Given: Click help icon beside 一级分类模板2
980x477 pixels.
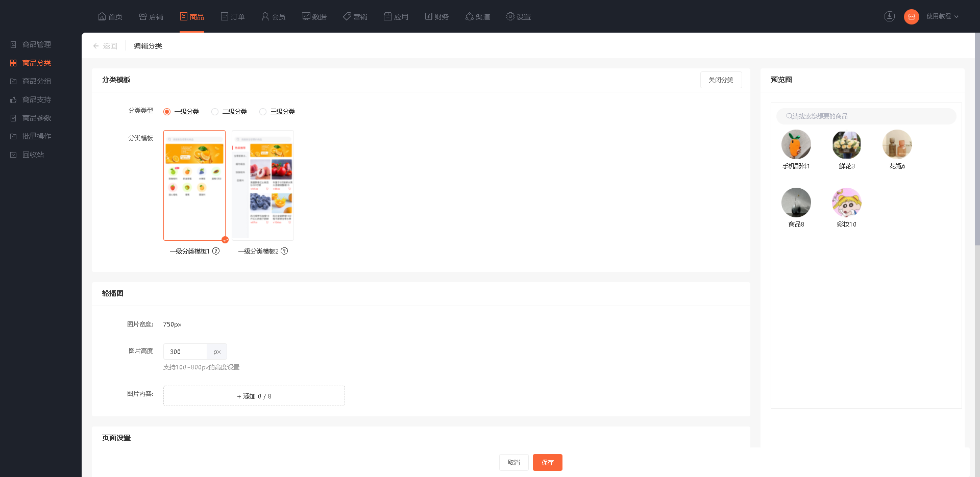Looking at the screenshot, I should pyautogui.click(x=284, y=251).
